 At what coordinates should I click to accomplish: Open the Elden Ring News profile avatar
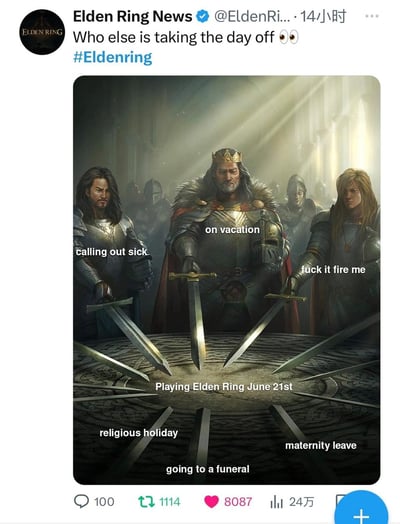(x=42, y=32)
